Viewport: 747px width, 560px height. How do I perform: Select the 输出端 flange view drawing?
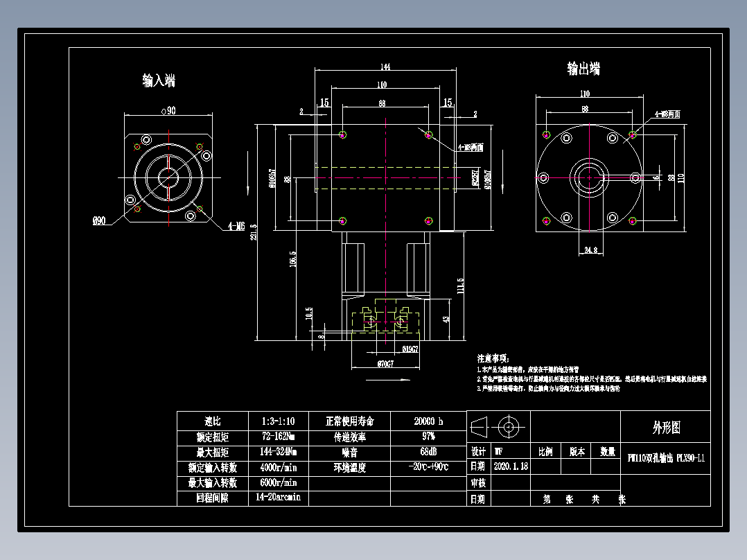click(589, 177)
